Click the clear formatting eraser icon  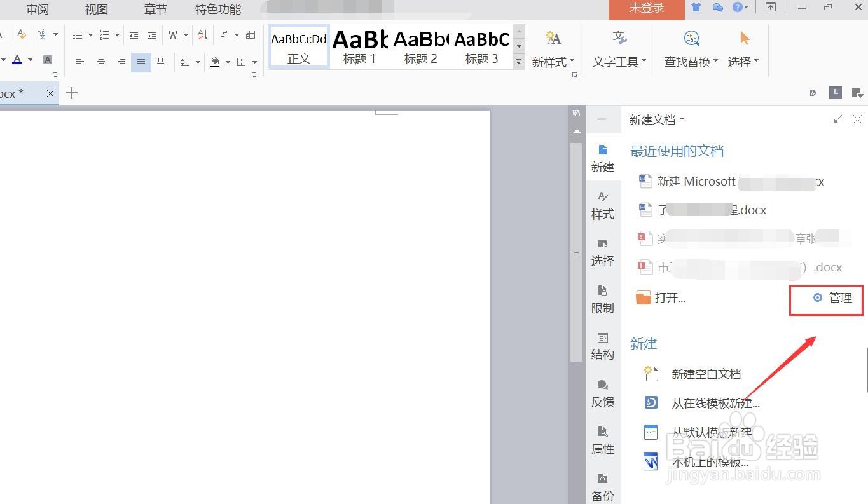(22, 34)
